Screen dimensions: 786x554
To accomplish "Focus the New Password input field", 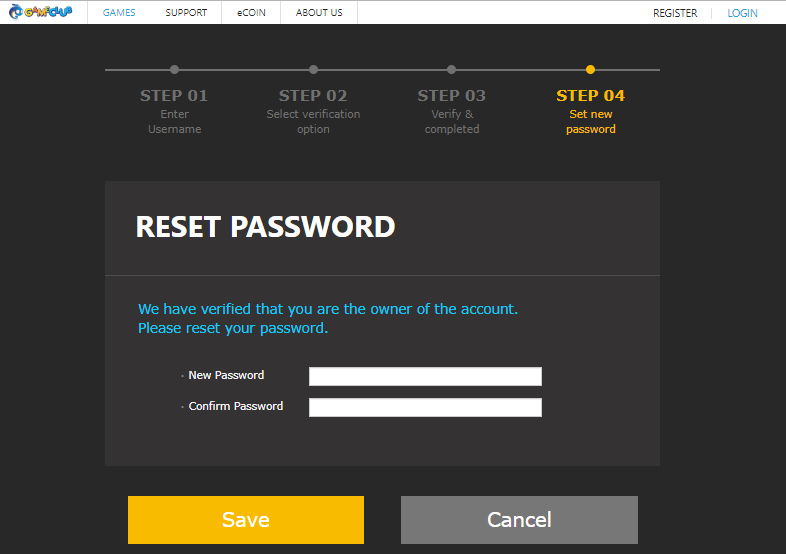I will (425, 376).
